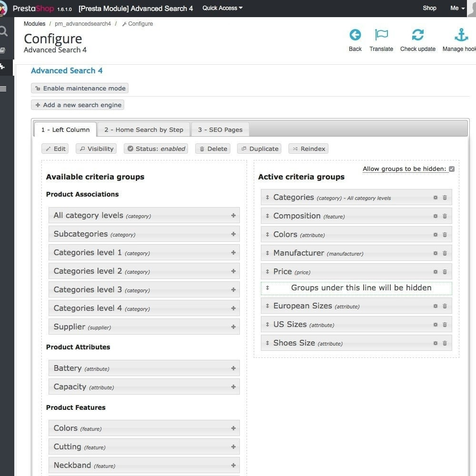
Task: Add Supplier group with plus icon
Action: [x=233, y=327]
